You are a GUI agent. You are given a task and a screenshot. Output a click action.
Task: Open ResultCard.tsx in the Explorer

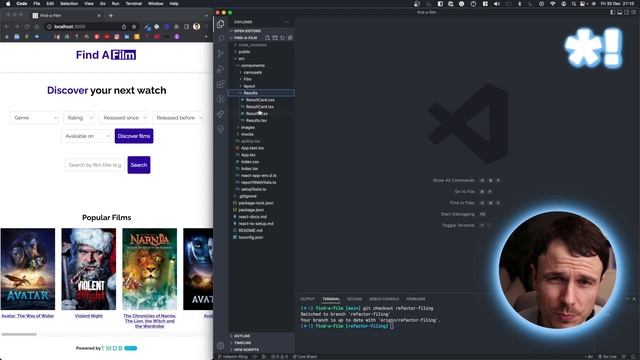pos(260,107)
